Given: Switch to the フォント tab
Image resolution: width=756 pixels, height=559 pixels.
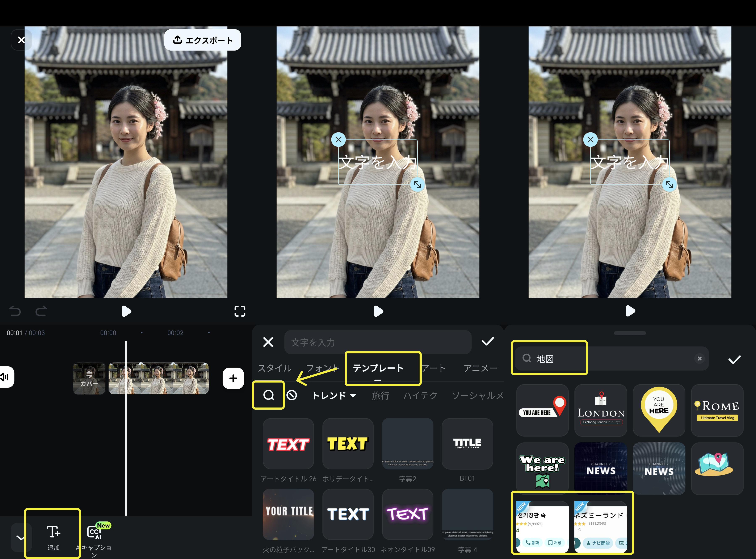Looking at the screenshot, I should 321,368.
